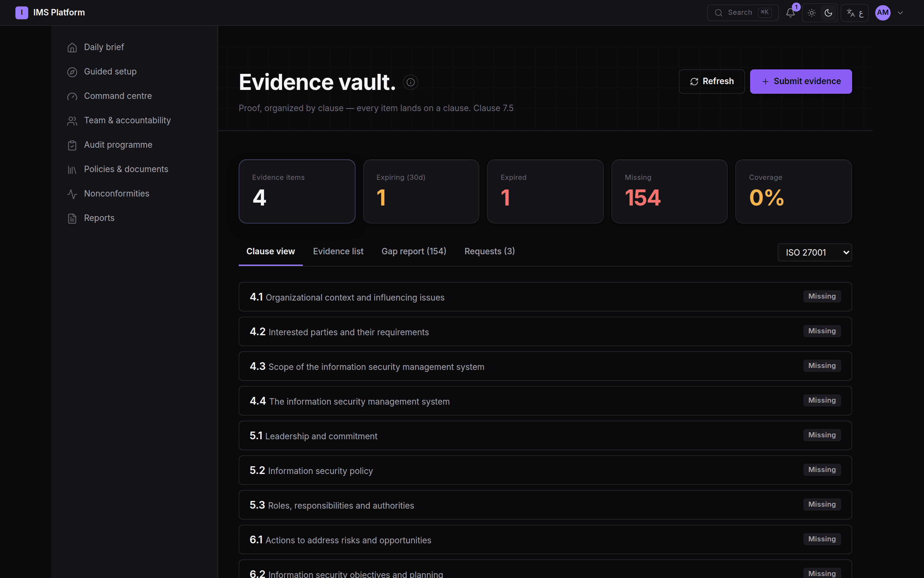This screenshot has height=578, width=924.
Task: Expand clause 5.2 Information security policy
Action: click(545, 470)
